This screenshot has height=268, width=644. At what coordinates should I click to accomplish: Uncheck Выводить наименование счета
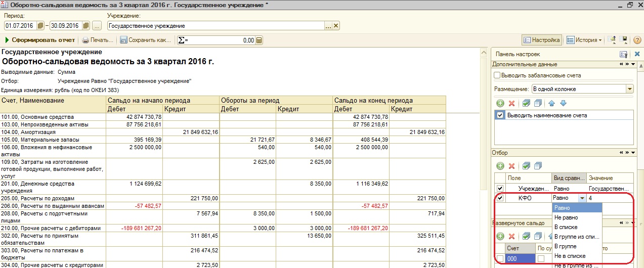tap(500, 115)
